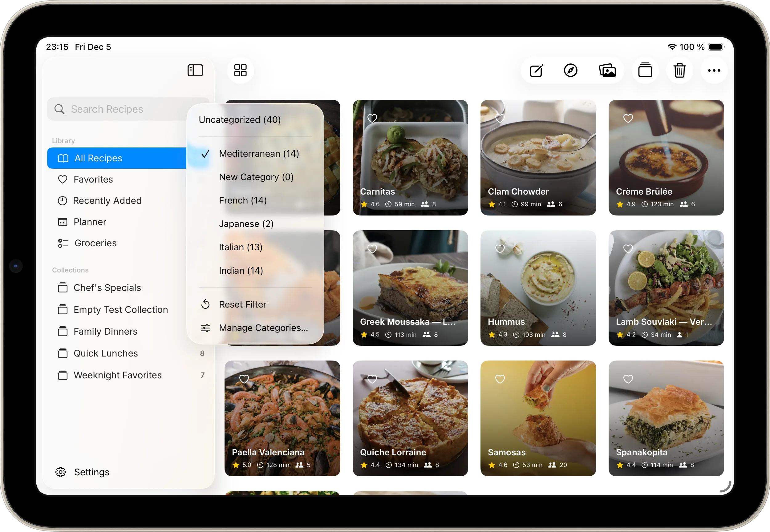Image resolution: width=770 pixels, height=532 pixels.
Task: Select the Italian (13) category filter
Action: pyautogui.click(x=241, y=247)
